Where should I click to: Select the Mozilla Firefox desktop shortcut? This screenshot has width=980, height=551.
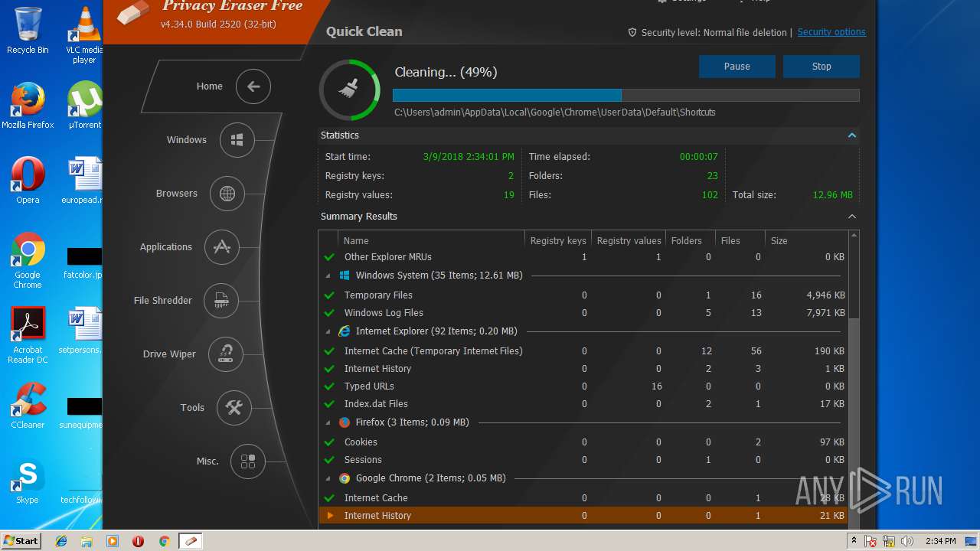[28, 106]
